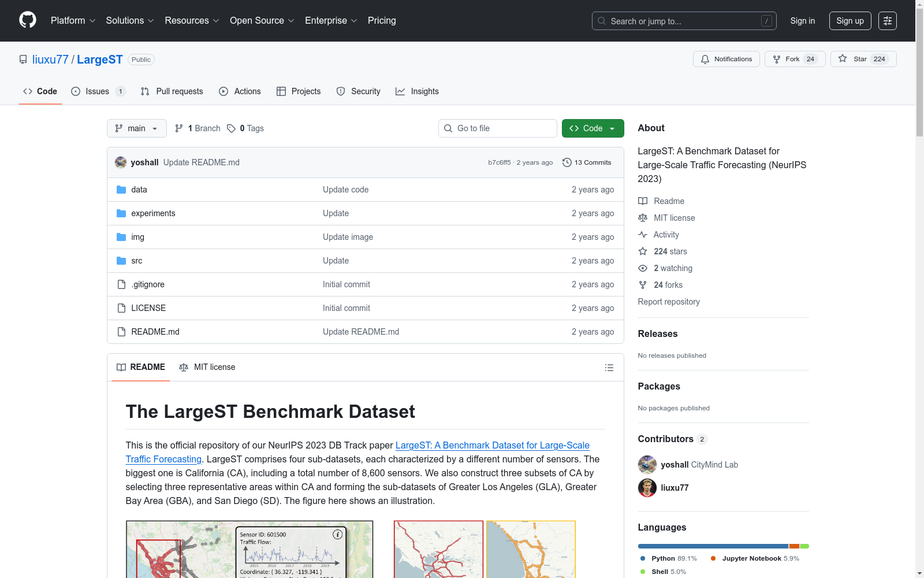
Task: Click the repository icon beside liuxu77
Action: click(23, 60)
